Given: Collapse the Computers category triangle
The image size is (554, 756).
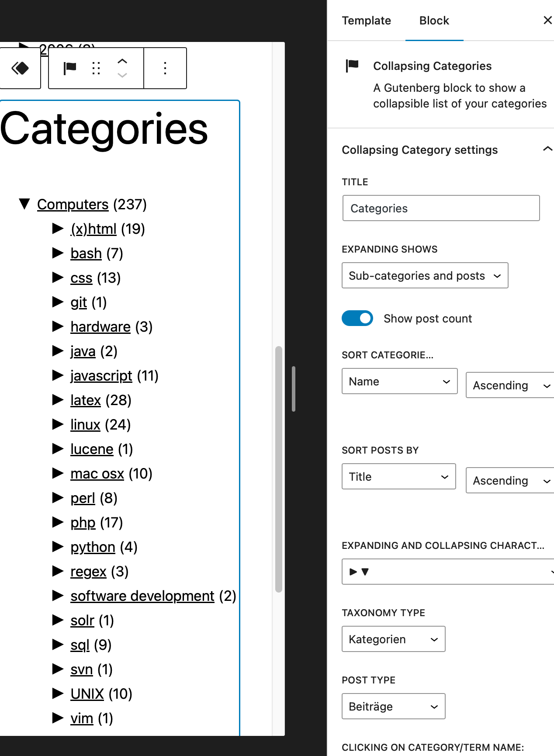Looking at the screenshot, I should coord(24,204).
